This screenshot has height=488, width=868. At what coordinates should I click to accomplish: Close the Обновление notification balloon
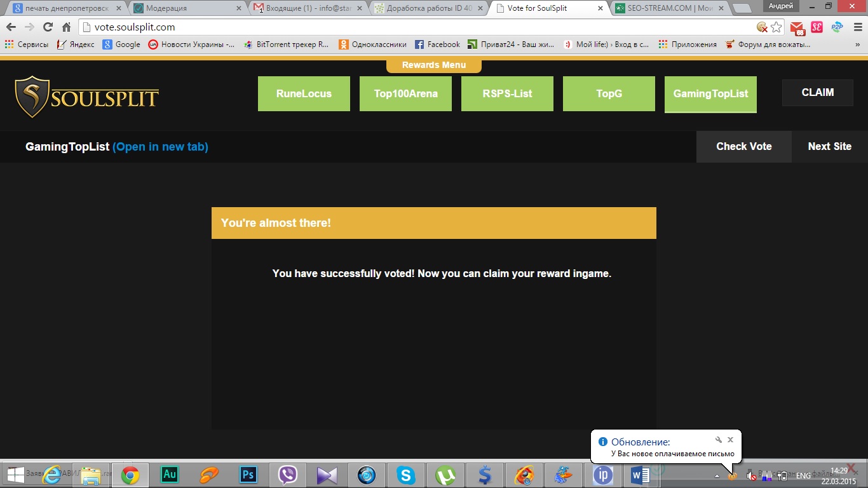[x=730, y=440]
